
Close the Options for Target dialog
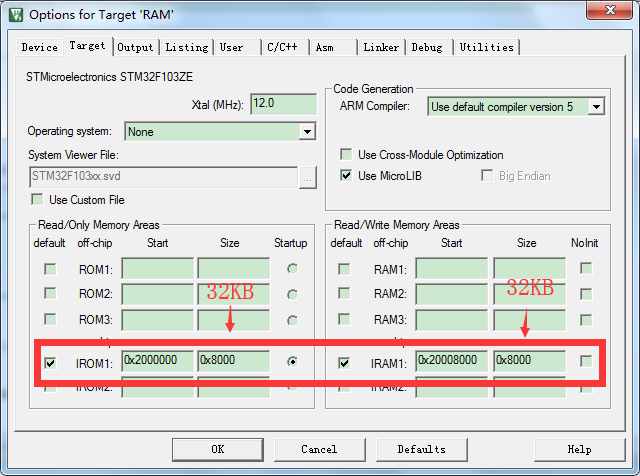point(609,10)
